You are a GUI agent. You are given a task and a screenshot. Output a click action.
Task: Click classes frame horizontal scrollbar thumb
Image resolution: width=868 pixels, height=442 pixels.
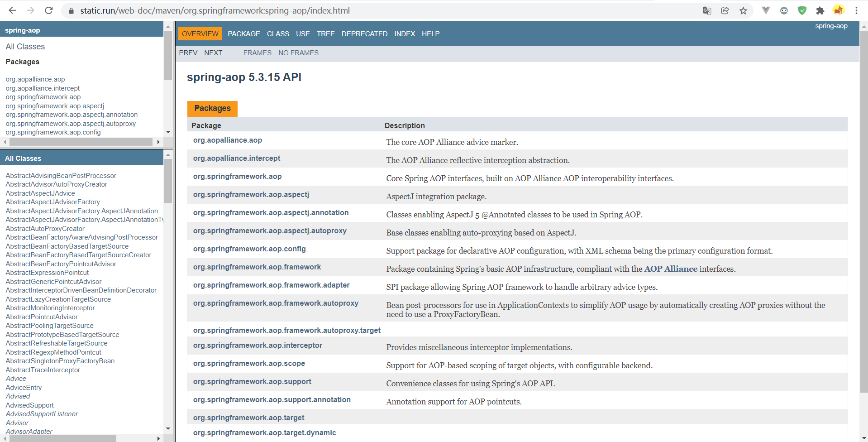tap(63, 438)
